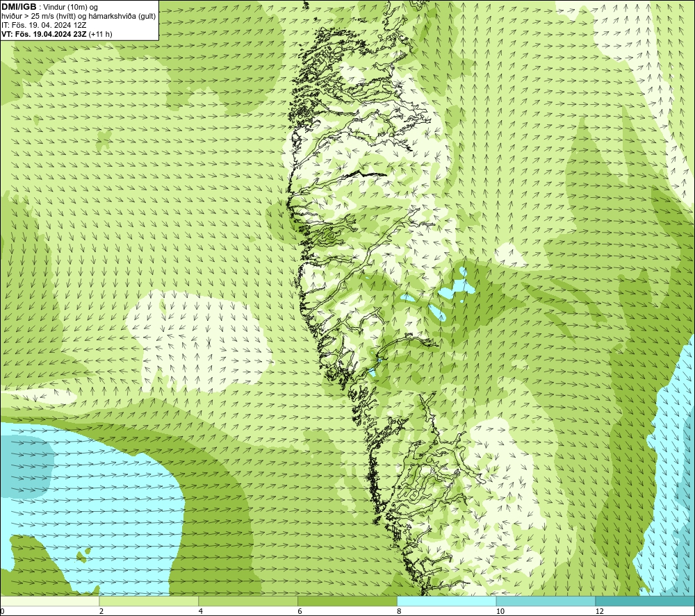This screenshot has width=695, height=616.
Task: Select the 4–6 m/s medium green swatch
Action: point(248,601)
